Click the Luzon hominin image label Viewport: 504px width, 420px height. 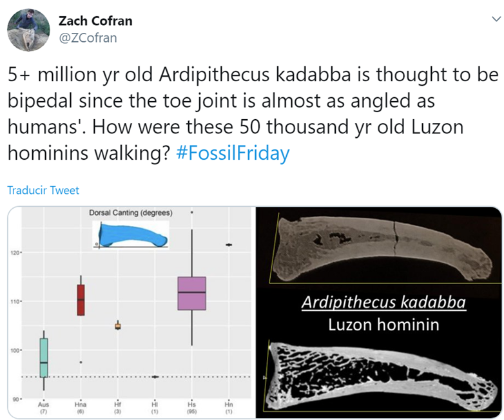click(383, 323)
